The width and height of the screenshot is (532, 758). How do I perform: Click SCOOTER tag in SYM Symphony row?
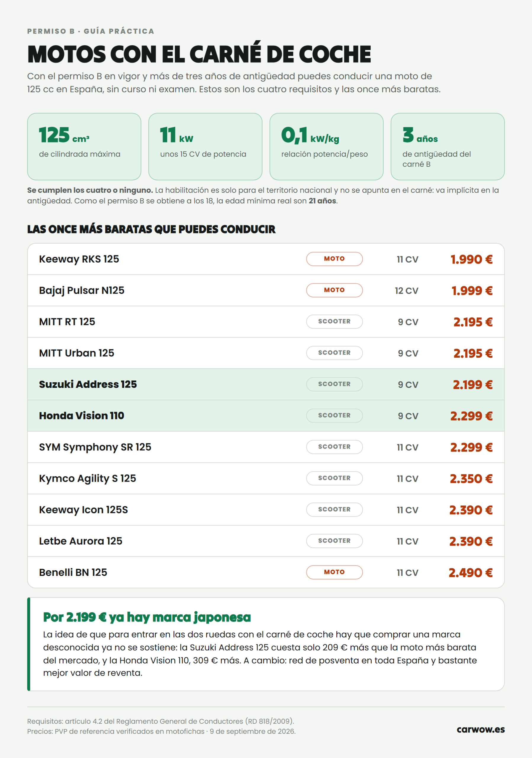point(334,447)
